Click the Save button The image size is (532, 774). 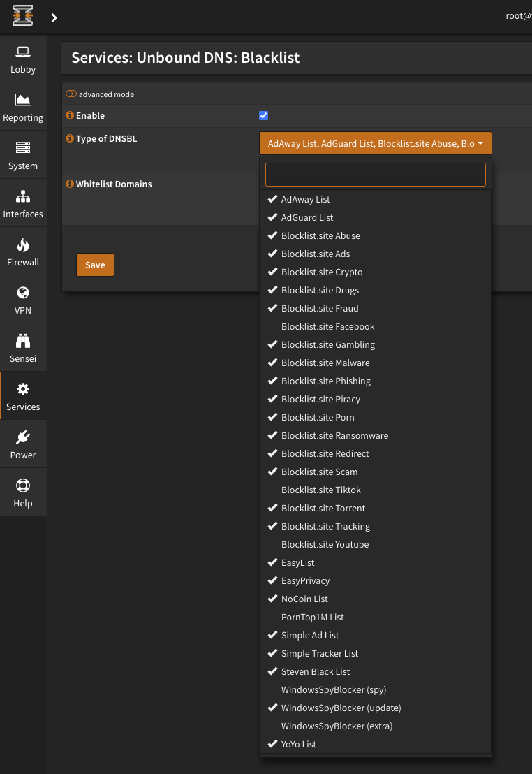click(95, 265)
